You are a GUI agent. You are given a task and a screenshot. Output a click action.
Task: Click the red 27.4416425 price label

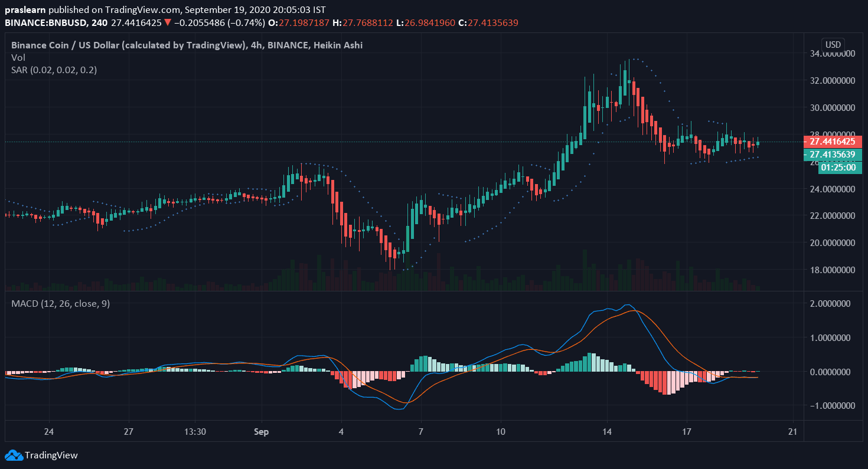833,142
